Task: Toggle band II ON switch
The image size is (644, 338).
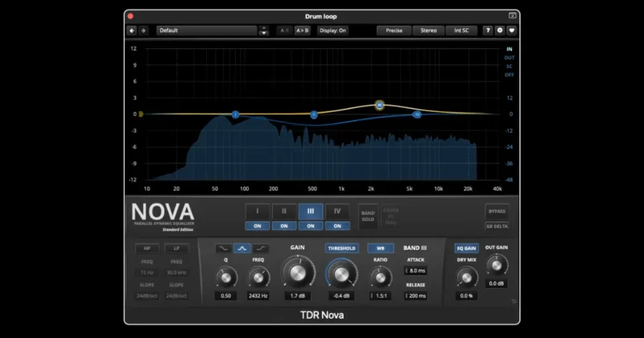Action: (284, 226)
